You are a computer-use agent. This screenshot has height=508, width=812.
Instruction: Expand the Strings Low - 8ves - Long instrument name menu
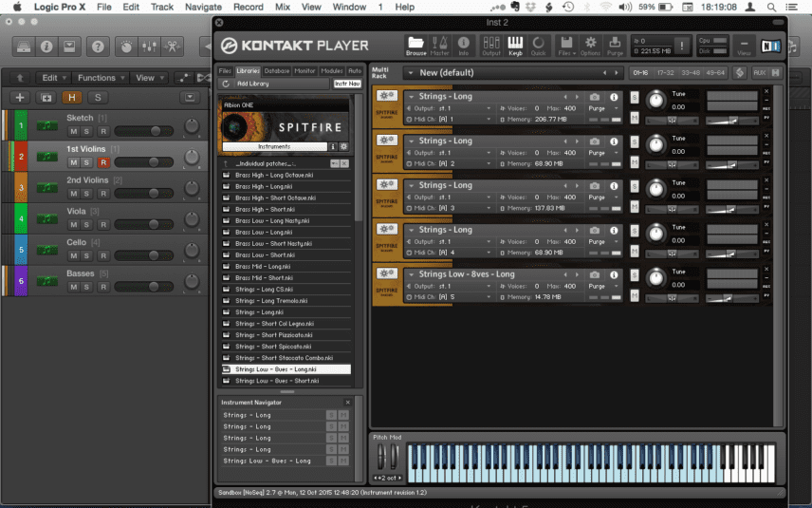[411, 274]
